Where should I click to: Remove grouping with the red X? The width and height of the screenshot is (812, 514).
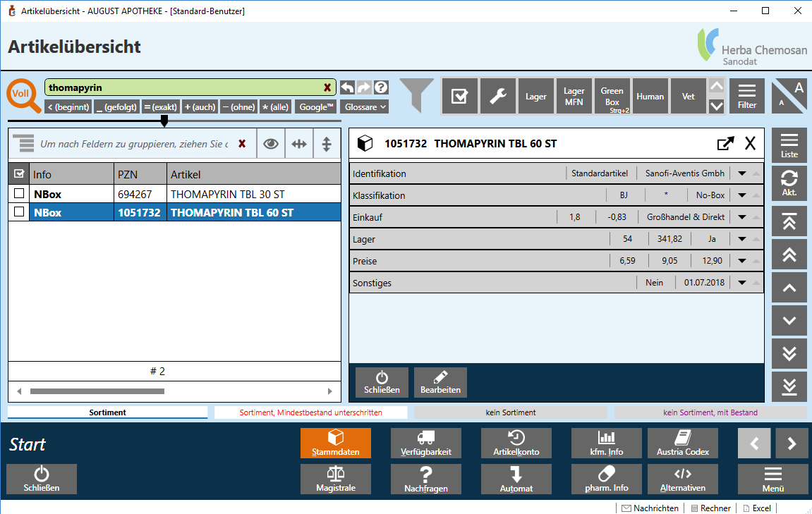(x=242, y=144)
